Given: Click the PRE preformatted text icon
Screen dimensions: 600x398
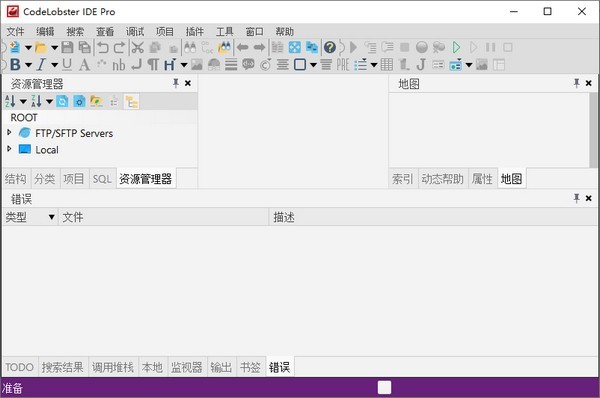Looking at the screenshot, I should click(343, 65).
